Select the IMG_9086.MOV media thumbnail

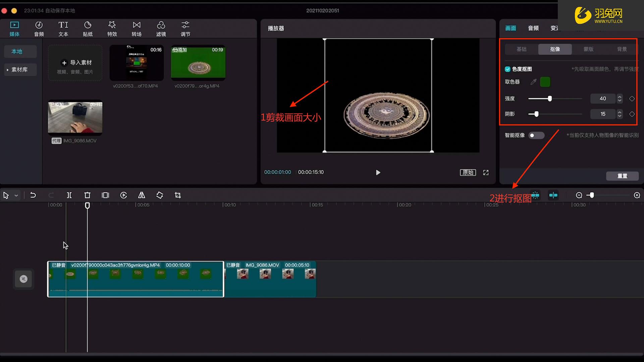tap(75, 117)
